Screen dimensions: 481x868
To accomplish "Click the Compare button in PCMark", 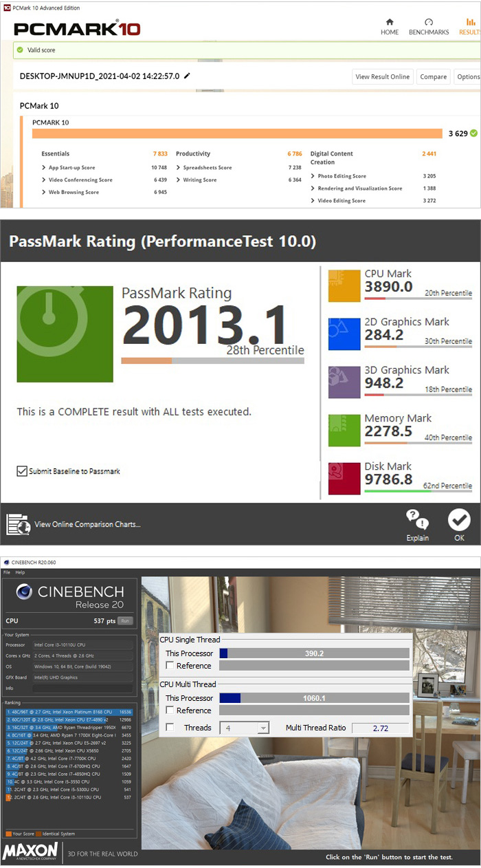I will (x=434, y=77).
